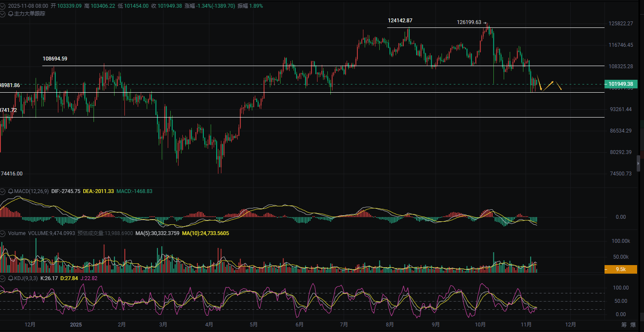Click the bell icon next to 主力大单跟踪

(x=11, y=14)
